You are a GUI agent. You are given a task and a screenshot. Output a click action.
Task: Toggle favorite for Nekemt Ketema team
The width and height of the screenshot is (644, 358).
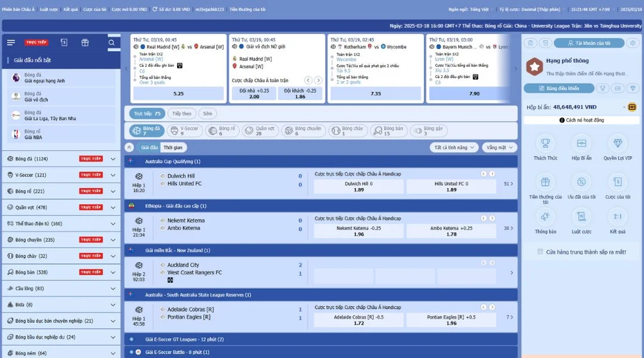click(x=163, y=220)
